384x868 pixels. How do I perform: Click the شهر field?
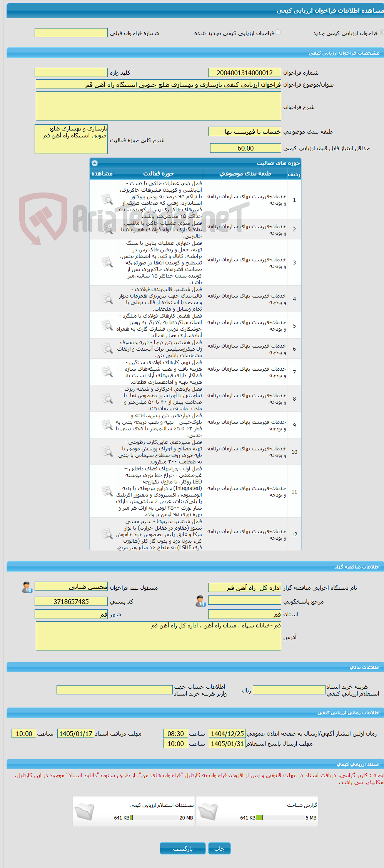pyautogui.click(x=71, y=614)
